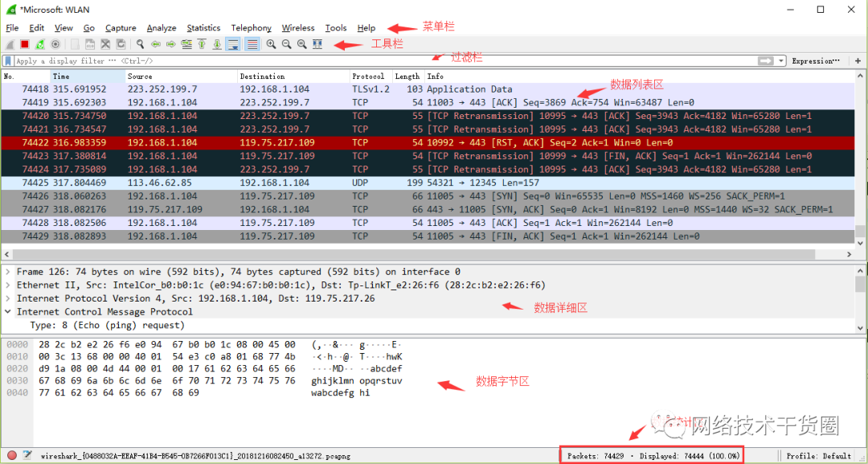Open the Telephony menu
Viewport: 868px width, 464px height.
pos(251,27)
